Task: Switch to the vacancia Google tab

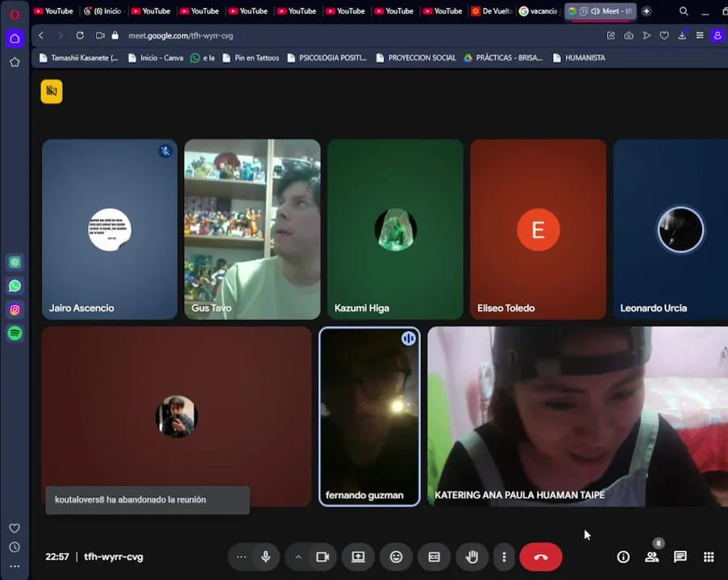Action: click(x=539, y=11)
